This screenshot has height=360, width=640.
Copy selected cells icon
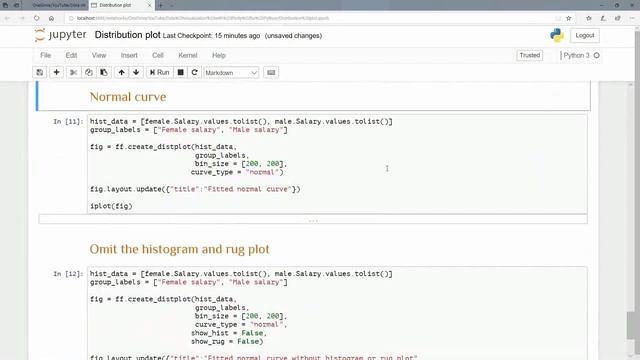pyautogui.click(x=89, y=72)
